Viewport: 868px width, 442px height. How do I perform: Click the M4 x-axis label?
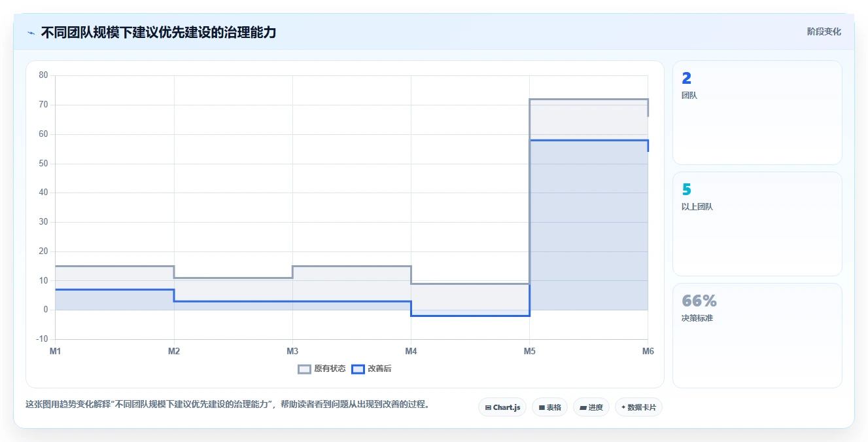pos(411,352)
